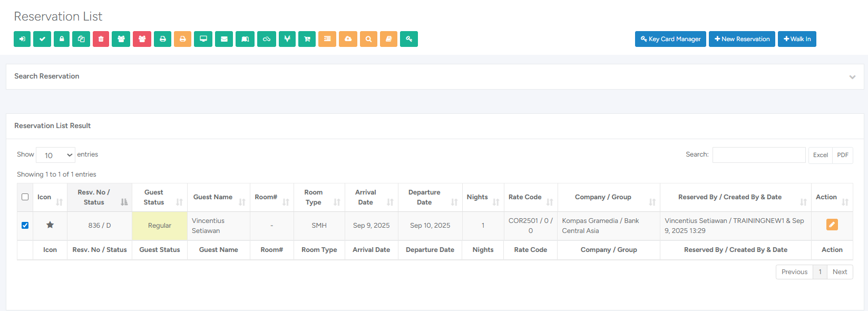Click the green check-in arrow toolbar icon

click(x=22, y=39)
